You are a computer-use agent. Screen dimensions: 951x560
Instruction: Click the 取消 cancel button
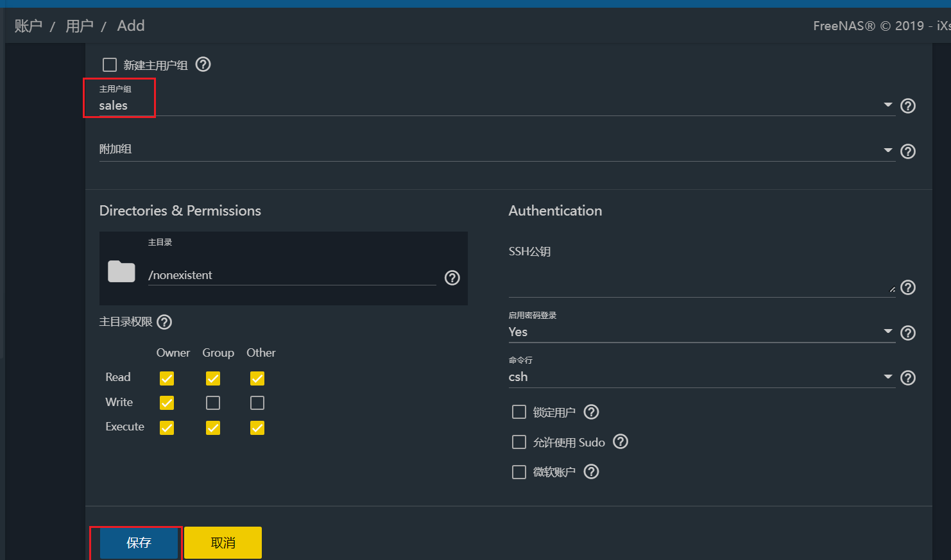click(x=223, y=543)
